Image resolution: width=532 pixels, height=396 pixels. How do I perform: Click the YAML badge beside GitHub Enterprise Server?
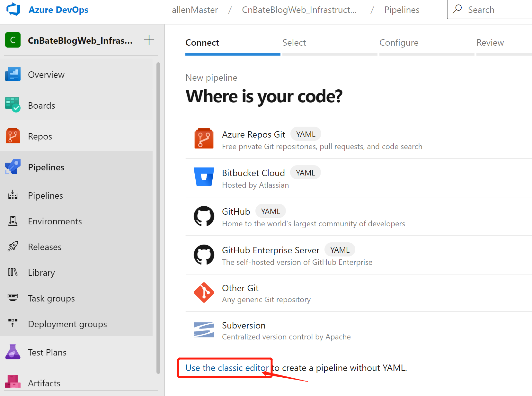pyautogui.click(x=340, y=250)
